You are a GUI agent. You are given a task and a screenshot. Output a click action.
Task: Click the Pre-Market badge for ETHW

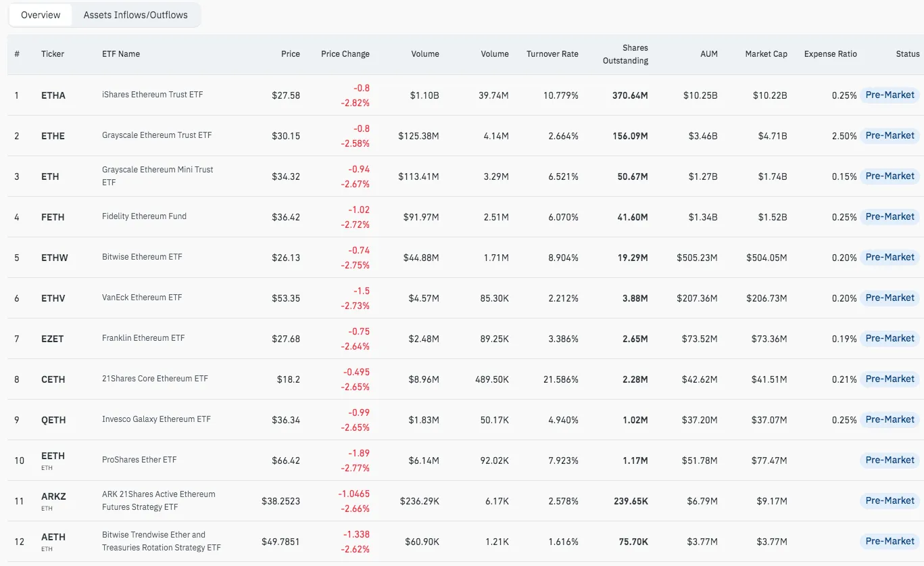click(x=890, y=258)
